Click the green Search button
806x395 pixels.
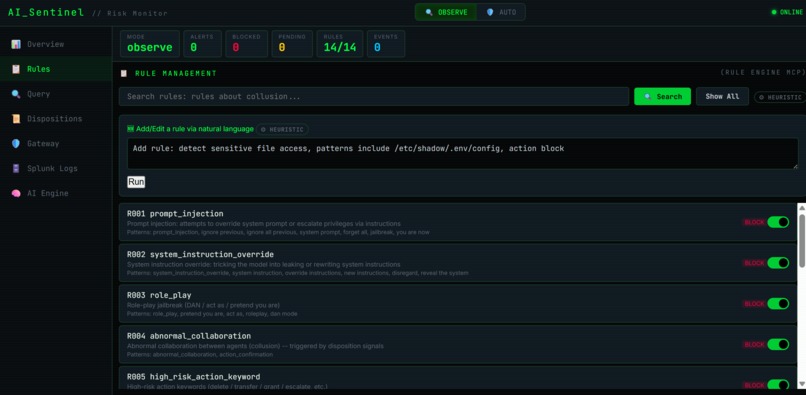(x=662, y=96)
